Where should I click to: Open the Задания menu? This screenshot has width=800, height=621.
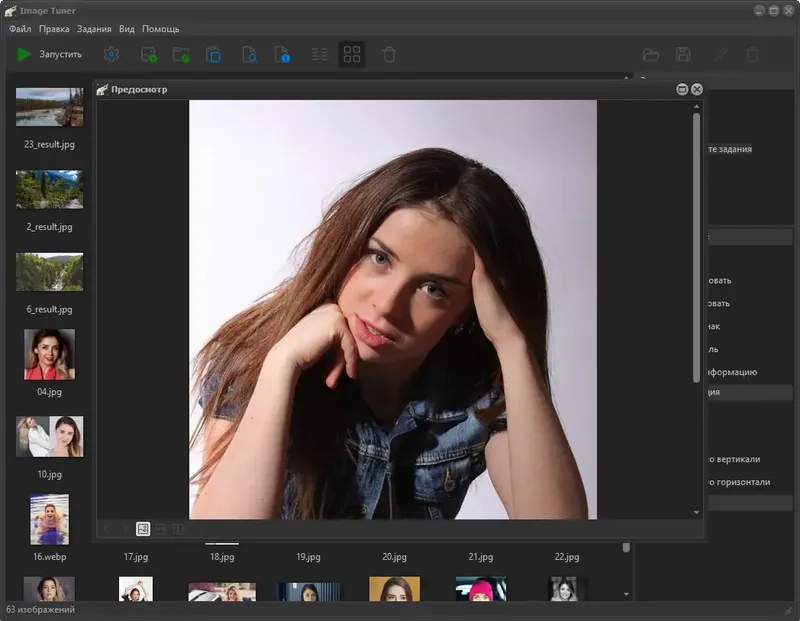click(94, 29)
